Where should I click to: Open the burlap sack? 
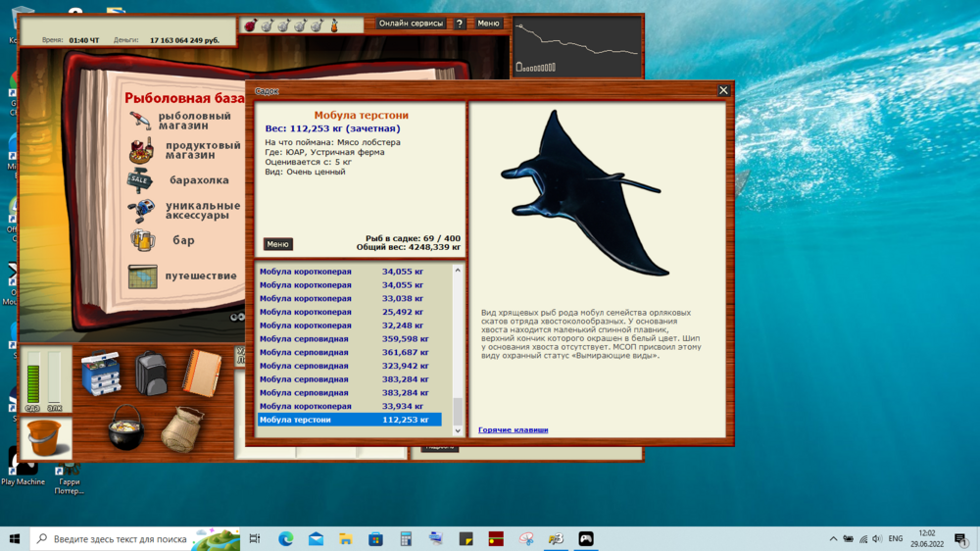click(x=182, y=429)
